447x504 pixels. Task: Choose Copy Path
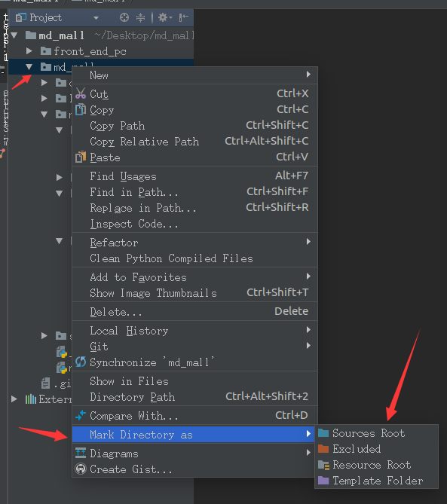(195, 125)
